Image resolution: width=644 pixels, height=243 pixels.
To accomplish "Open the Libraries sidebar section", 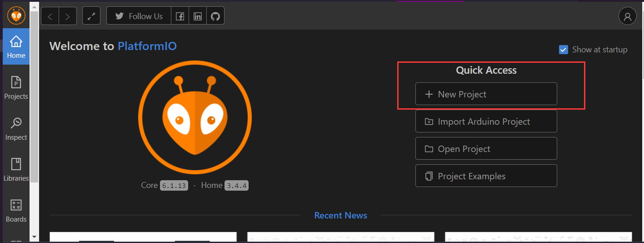I will 16,170.
